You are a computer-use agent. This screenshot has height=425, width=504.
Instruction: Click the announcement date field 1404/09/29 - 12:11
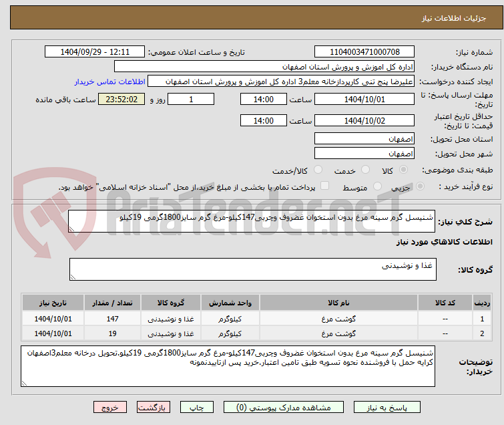[x=95, y=52]
